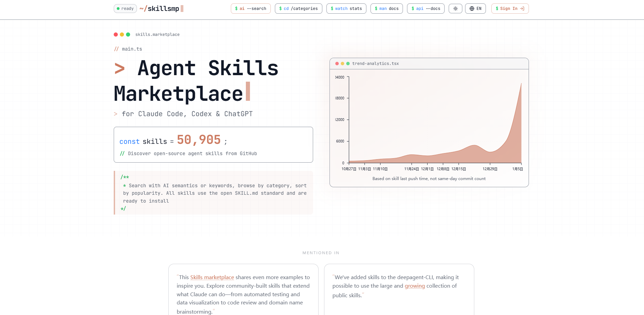The width and height of the screenshot is (644, 315).
Task: Click the peak of the trend chart
Action: (521, 84)
